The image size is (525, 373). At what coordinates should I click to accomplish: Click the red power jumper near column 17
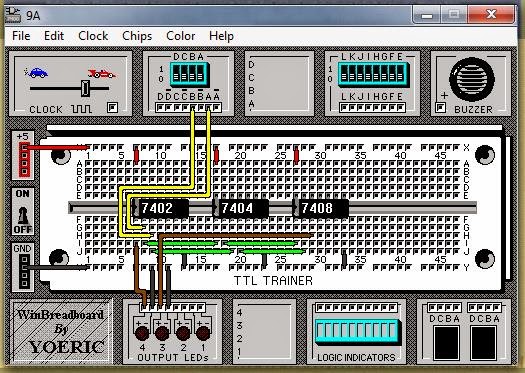pos(216,155)
